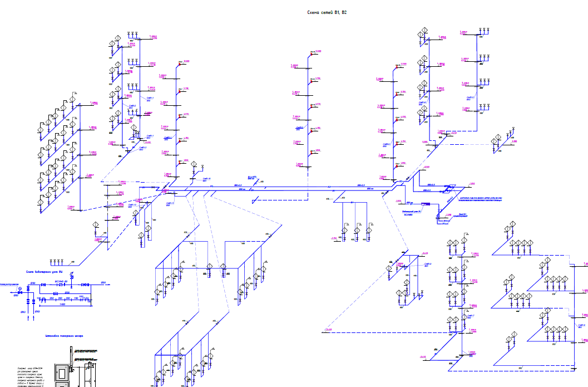Select the three valves atop the tall left riser
588x387 pixels.
pyautogui.click(x=133, y=35)
